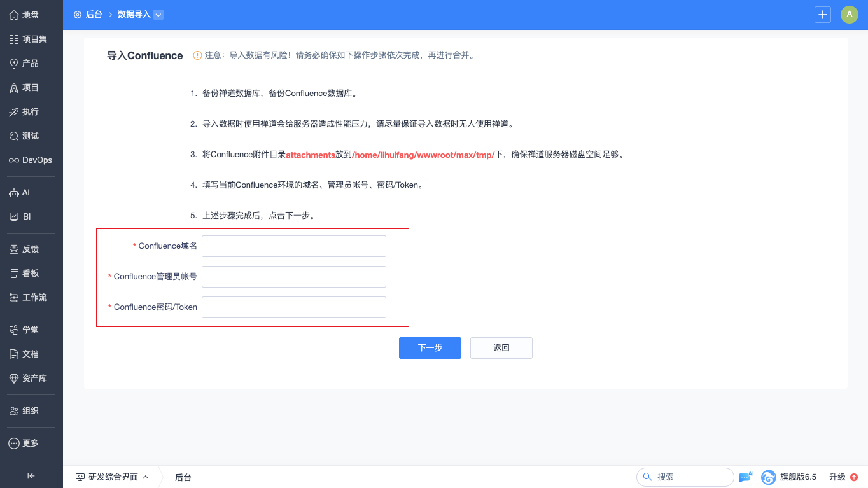Focus the Confluence域名 input field
The height and width of the screenshot is (488, 868).
(294, 246)
